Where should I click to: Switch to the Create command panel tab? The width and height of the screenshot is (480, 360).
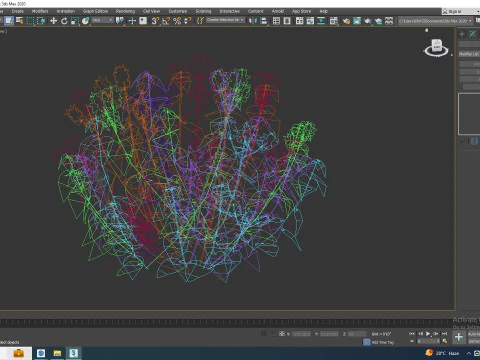[x=462, y=34]
